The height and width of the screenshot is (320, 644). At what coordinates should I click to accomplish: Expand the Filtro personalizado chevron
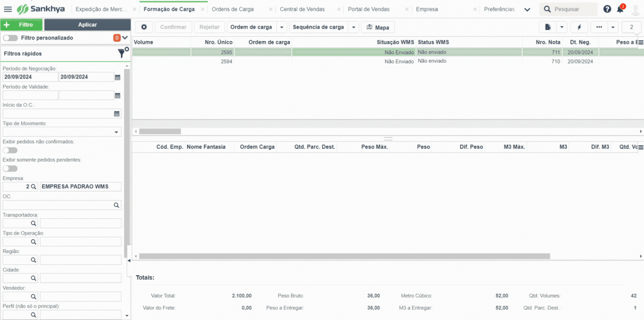click(125, 38)
